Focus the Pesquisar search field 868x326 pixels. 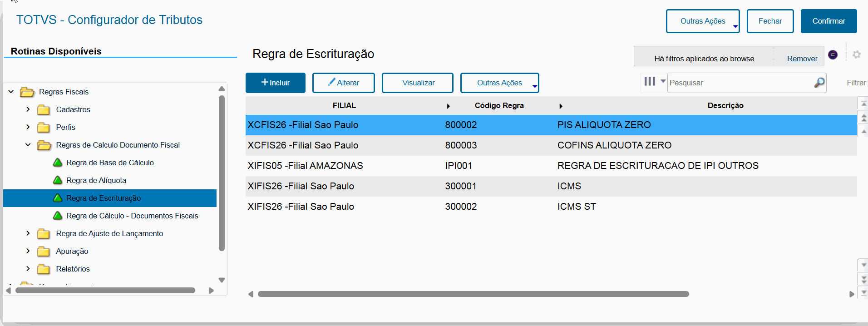click(x=740, y=83)
